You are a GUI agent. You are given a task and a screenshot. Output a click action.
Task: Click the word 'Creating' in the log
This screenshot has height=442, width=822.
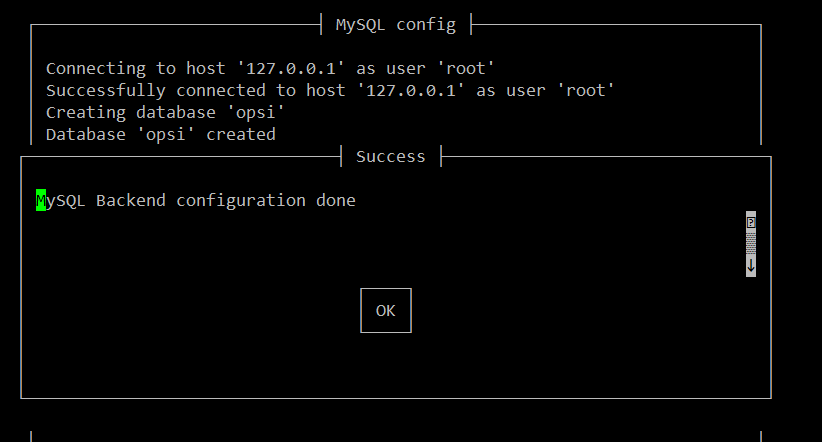pyautogui.click(x=86, y=112)
